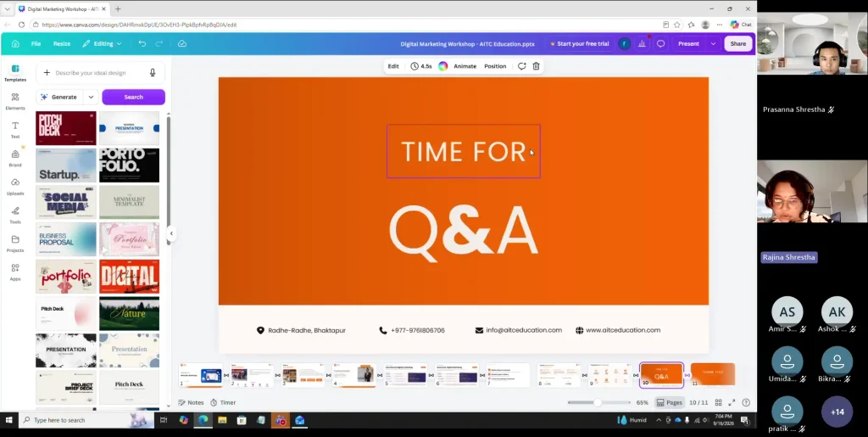Click info@aitceducation.com text

[524, 330]
